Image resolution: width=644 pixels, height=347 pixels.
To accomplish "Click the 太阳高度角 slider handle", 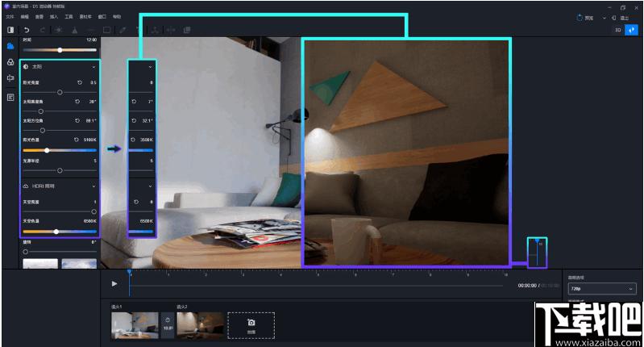I will pyautogui.click(x=40, y=111).
